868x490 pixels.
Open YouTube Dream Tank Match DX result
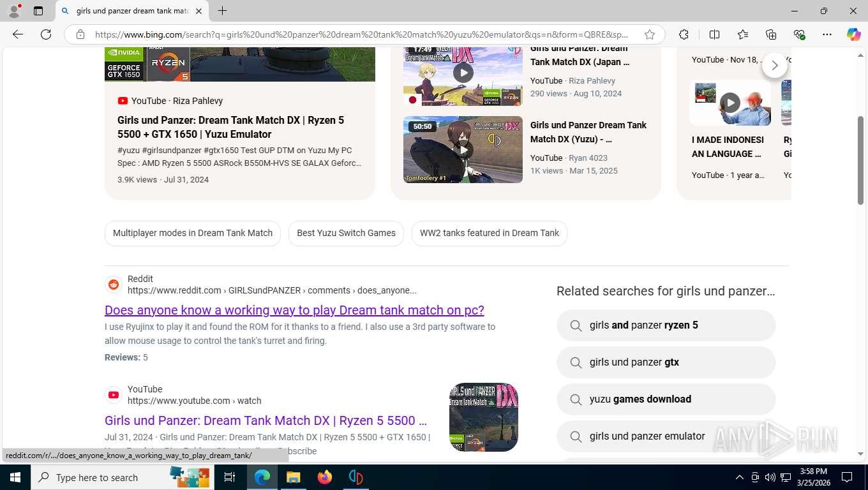click(x=266, y=420)
